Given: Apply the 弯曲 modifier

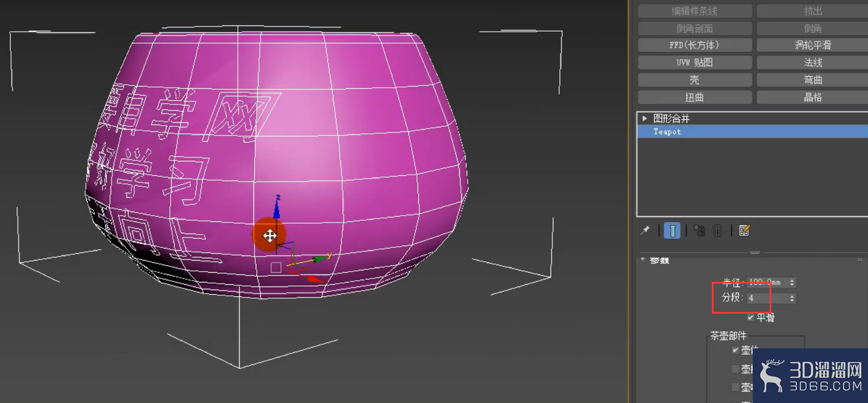Looking at the screenshot, I should pos(813,80).
